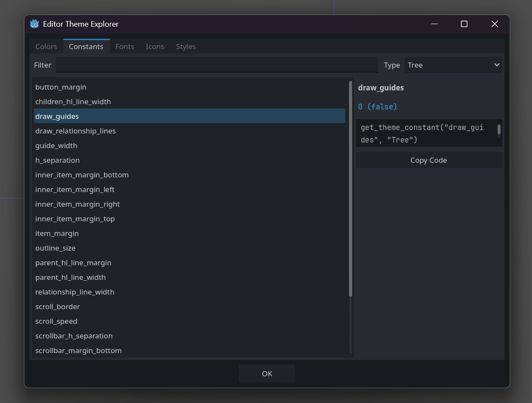This screenshot has height=403, width=532.
Task: Select scroll_border constant
Action: [189, 307]
